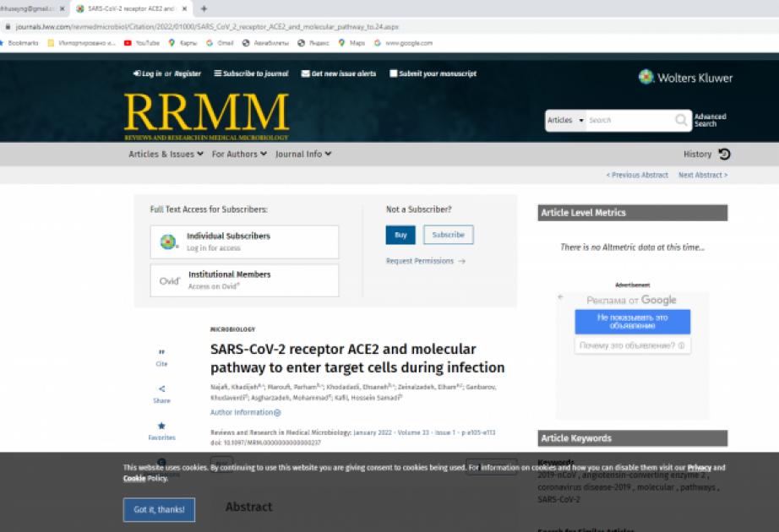The image size is (779, 532).
Task: Click the Wolters Kluwer logo
Action: pos(685,78)
